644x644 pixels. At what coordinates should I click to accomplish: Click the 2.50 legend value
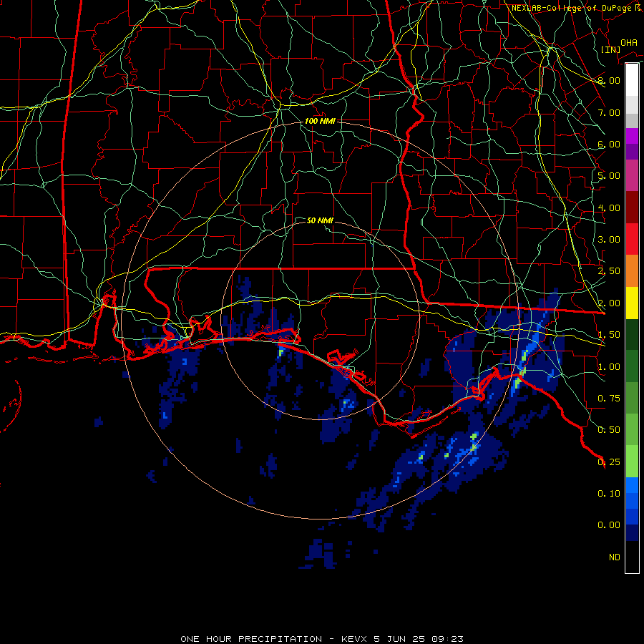[x=609, y=271]
